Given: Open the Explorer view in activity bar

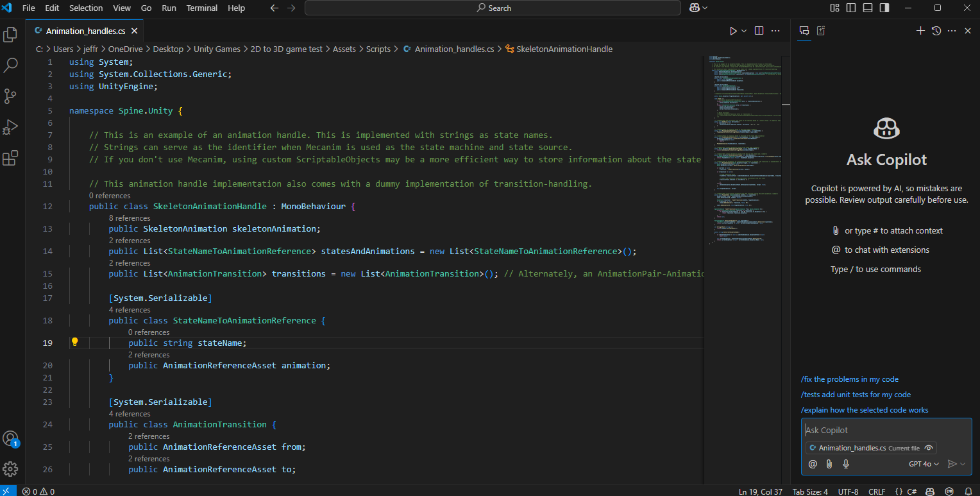Looking at the screenshot, I should click(10, 35).
